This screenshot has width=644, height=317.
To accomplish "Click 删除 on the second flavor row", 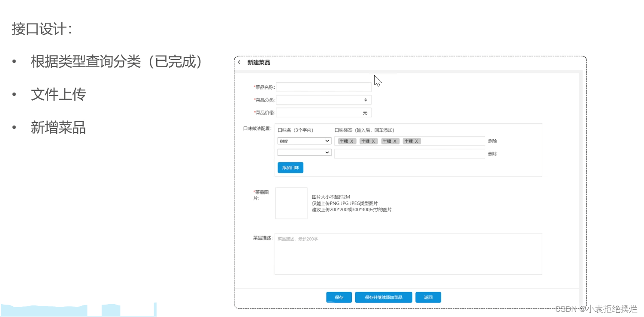I will [492, 153].
